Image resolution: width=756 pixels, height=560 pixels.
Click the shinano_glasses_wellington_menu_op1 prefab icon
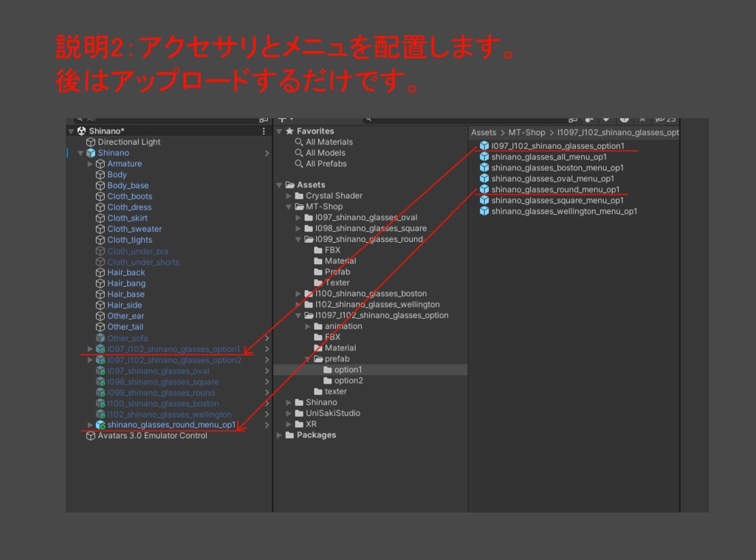[x=484, y=211]
